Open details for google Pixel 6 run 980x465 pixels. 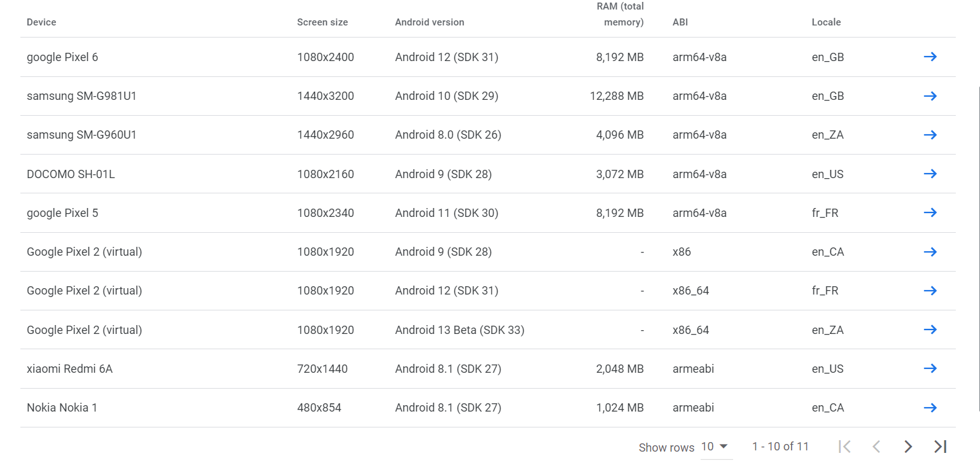click(930, 57)
